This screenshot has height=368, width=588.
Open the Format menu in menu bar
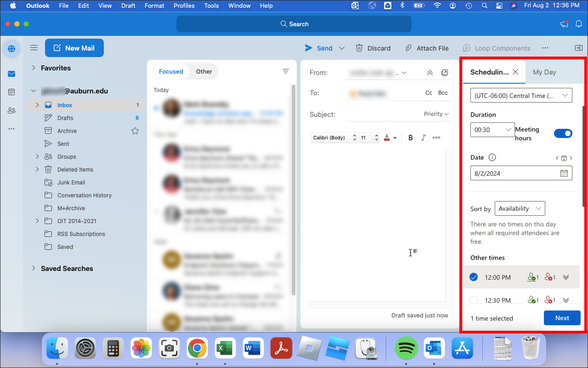[x=154, y=6]
